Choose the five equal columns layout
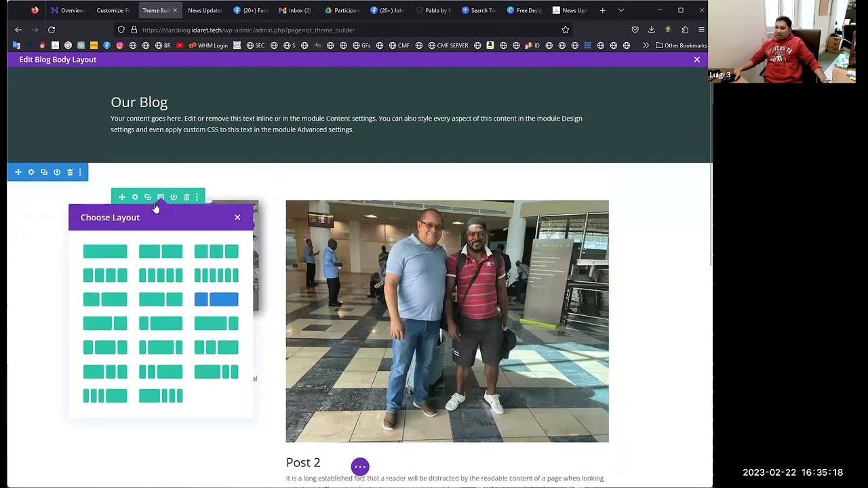Image resolution: width=868 pixels, height=488 pixels. pos(161,275)
